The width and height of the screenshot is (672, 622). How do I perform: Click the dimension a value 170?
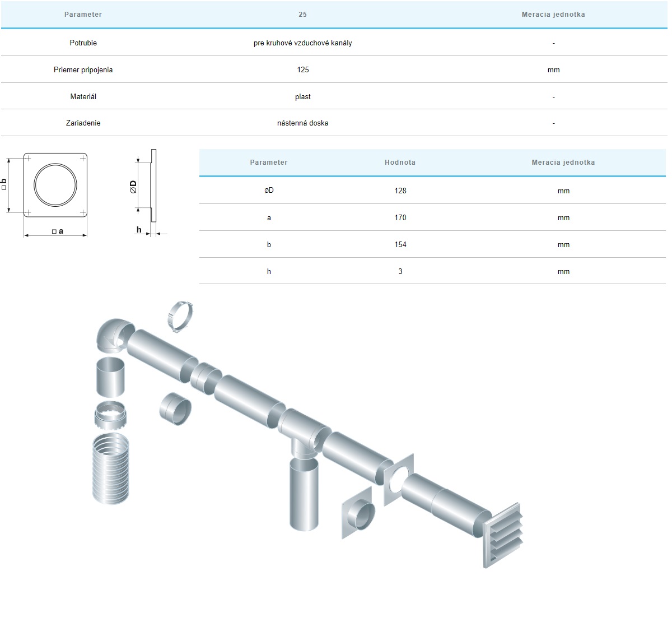(x=400, y=217)
